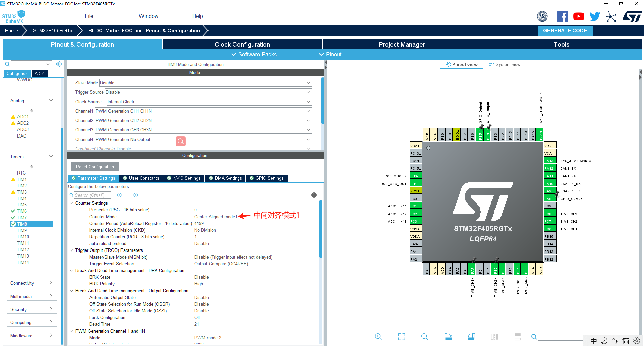Toggle the IME moon mode icon
644x348 pixels.
pos(604,341)
